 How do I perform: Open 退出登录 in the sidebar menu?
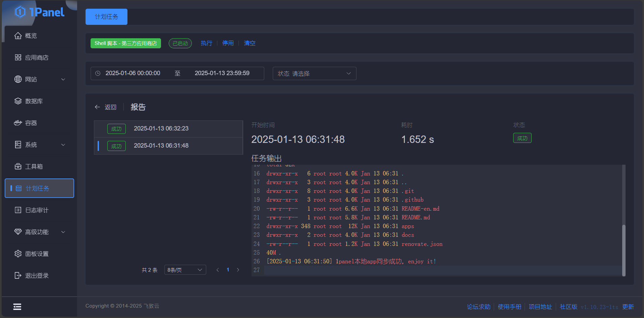(x=39, y=275)
